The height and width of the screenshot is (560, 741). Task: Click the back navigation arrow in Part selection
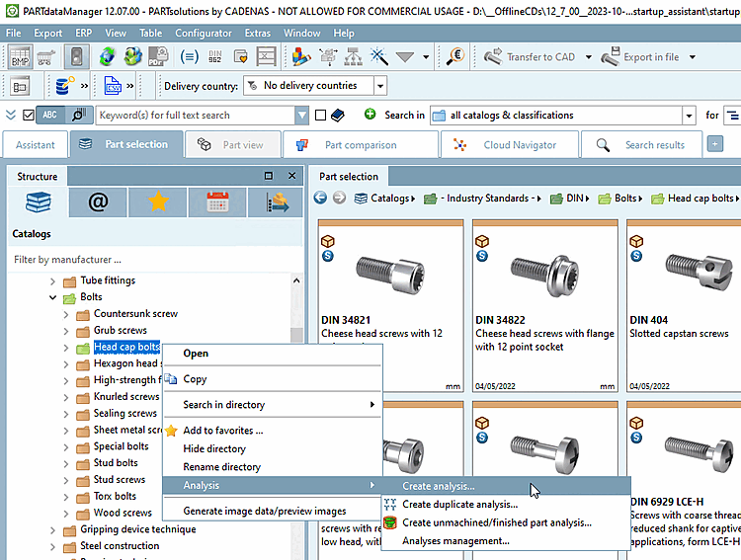[321, 199]
